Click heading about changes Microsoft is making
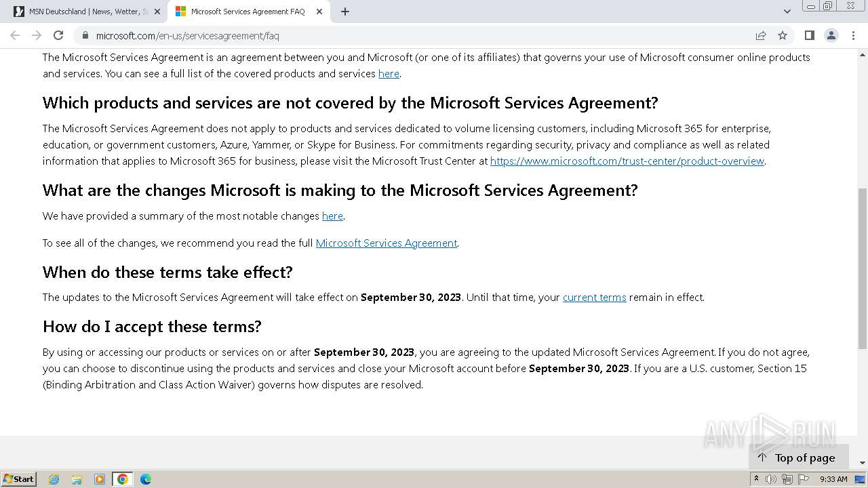 click(x=340, y=190)
